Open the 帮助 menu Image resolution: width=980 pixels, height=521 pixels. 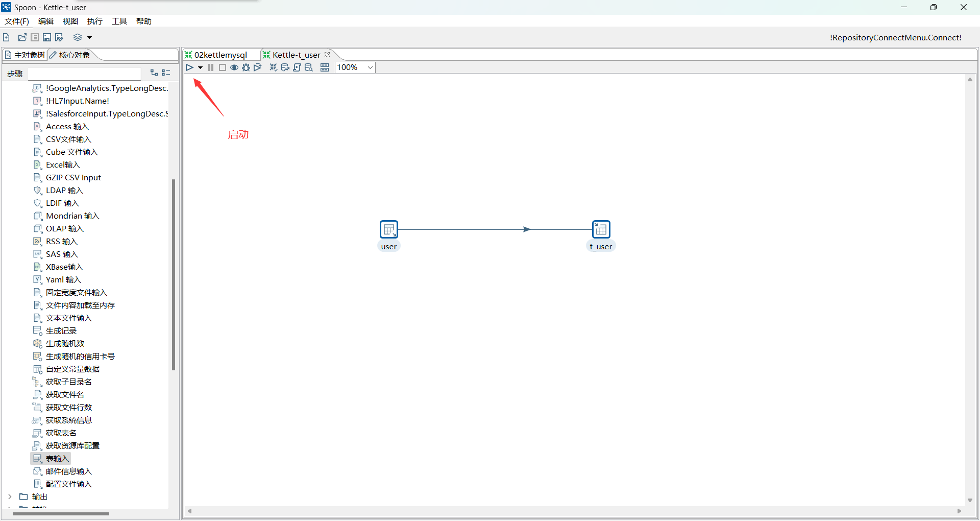[x=144, y=21]
